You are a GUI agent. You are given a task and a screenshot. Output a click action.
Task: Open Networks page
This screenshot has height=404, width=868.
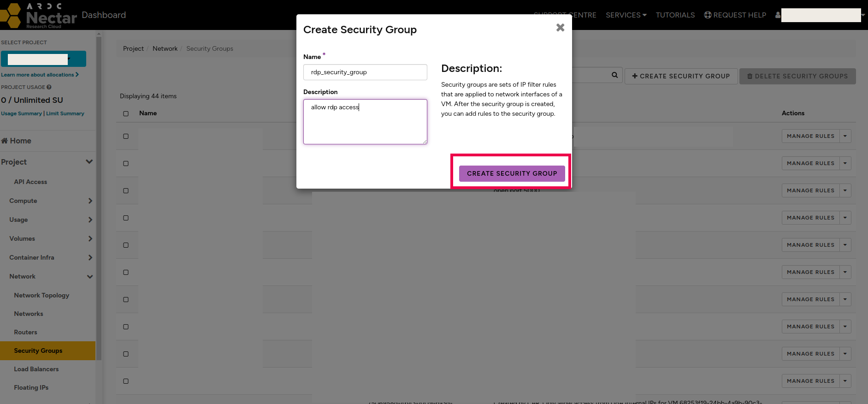[29, 314]
